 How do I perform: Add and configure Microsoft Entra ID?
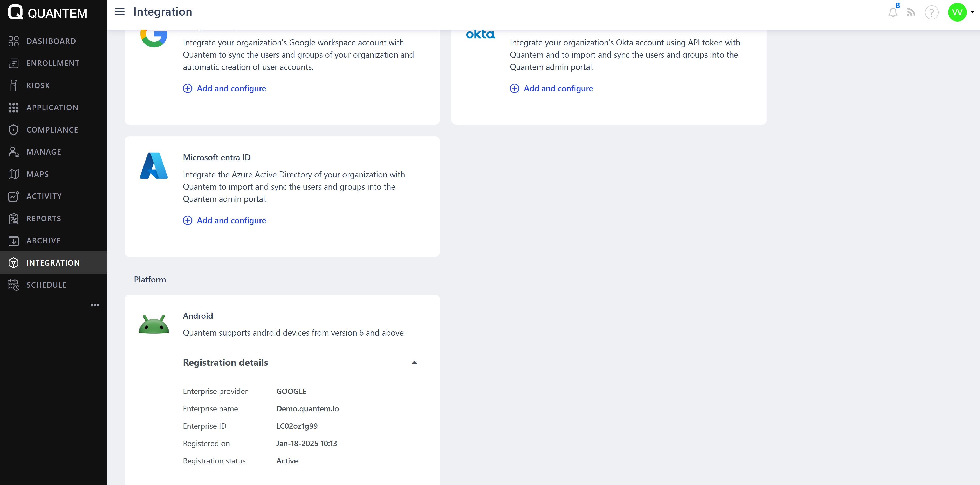[x=231, y=221]
